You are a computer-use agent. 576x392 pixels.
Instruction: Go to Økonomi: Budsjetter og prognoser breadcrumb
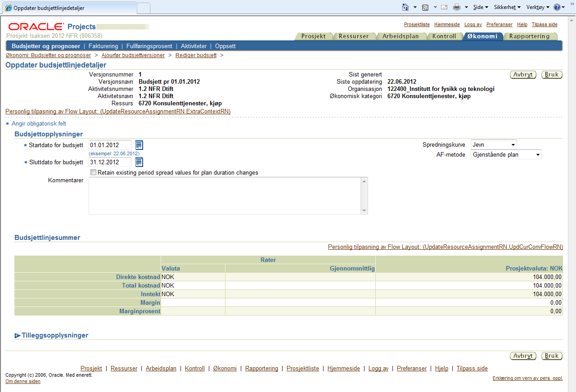click(x=48, y=55)
